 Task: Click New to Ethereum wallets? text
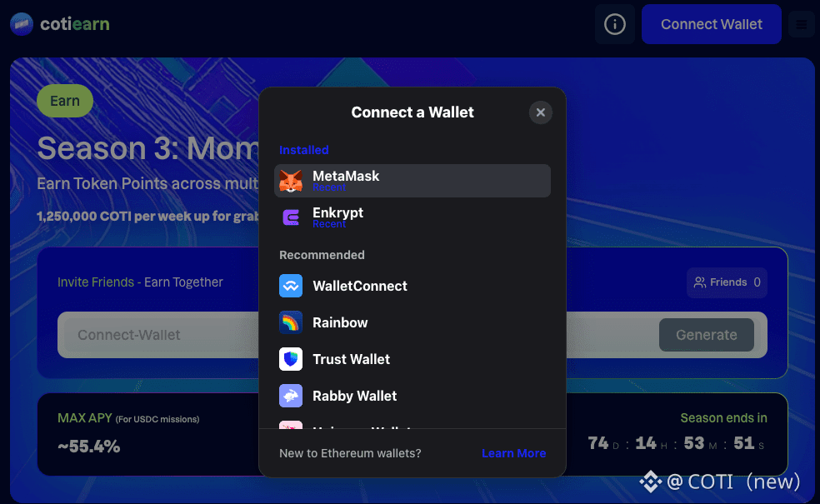pyautogui.click(x=350, y=453)
